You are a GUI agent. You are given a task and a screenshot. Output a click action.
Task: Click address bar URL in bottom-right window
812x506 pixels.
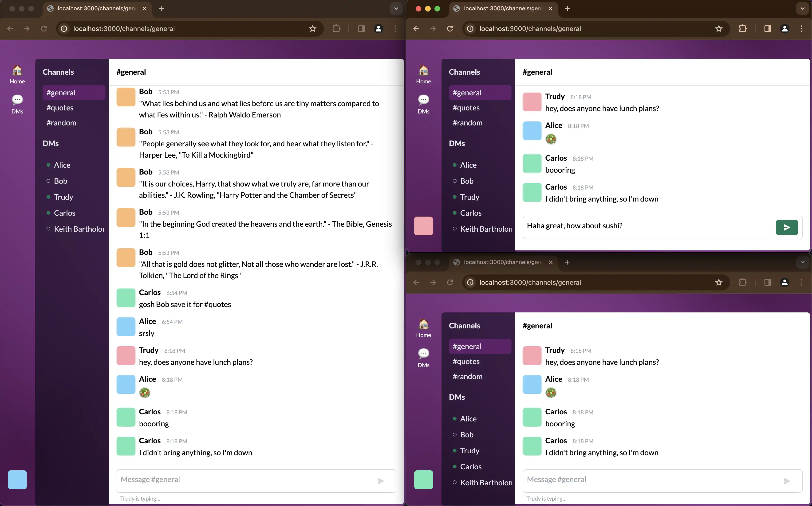pyautogui.click(x=530, y=282)
